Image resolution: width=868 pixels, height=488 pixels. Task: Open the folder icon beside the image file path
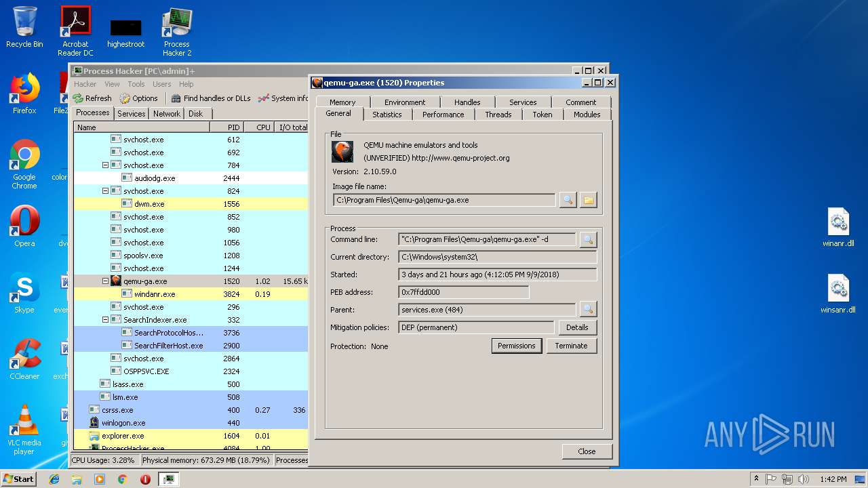coord(588,200)
